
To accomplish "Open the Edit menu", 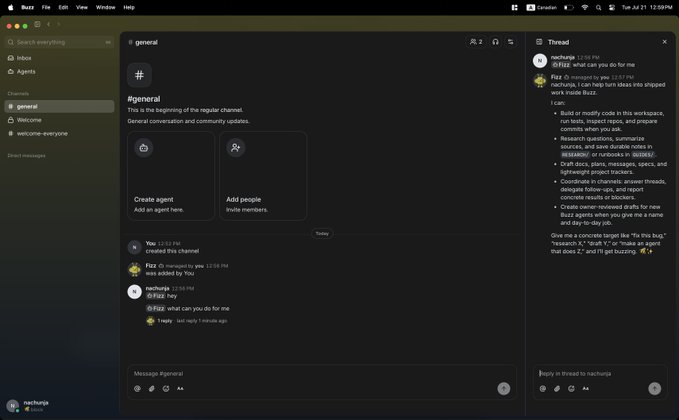I will [63, 7].
